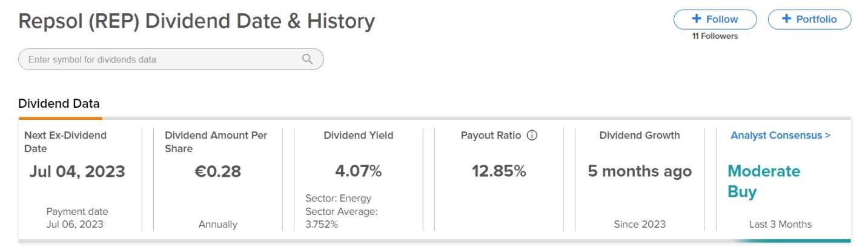Open the Analyst Consensus link
868x247 pixels.
780,136
